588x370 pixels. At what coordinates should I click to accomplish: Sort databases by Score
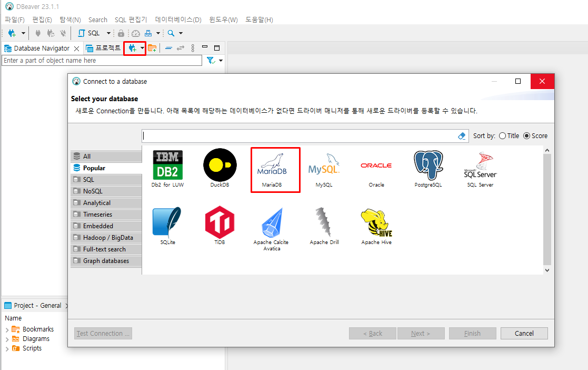click(x=535, y=135)
